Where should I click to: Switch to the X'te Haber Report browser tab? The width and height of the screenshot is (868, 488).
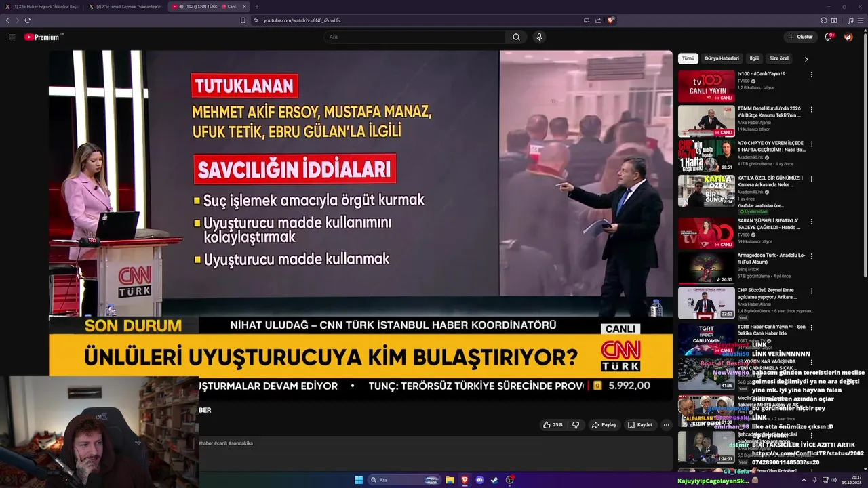pyautogui.click(x=41, y=7)
